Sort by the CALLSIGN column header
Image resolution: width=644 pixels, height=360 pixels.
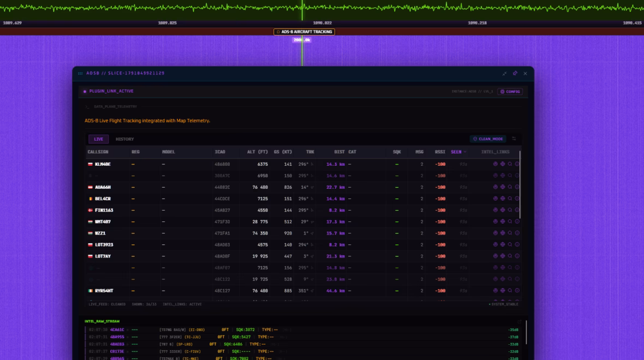pos(98,152)
